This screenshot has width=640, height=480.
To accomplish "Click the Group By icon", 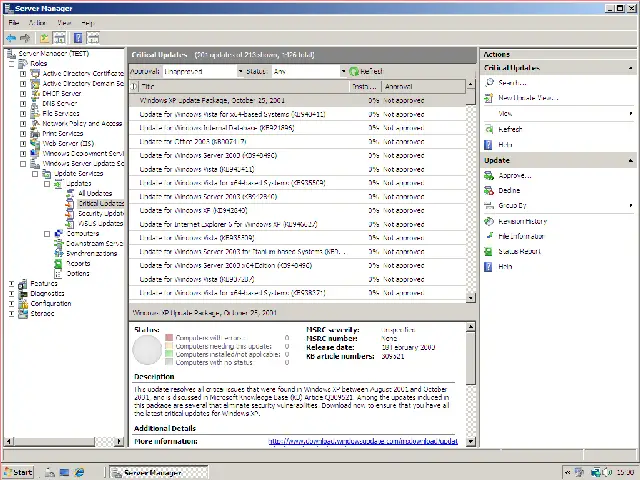I will point(489,206).
